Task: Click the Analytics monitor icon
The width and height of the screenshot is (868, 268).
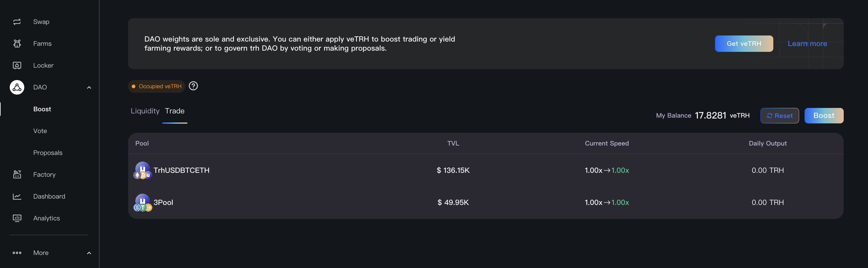Action: tap(17, 218)
